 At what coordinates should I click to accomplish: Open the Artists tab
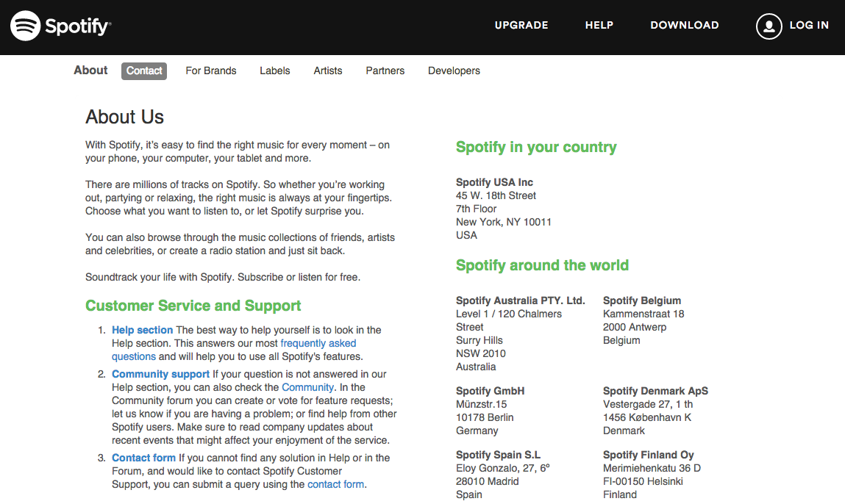pyautogui.click(x=328, y=71)
